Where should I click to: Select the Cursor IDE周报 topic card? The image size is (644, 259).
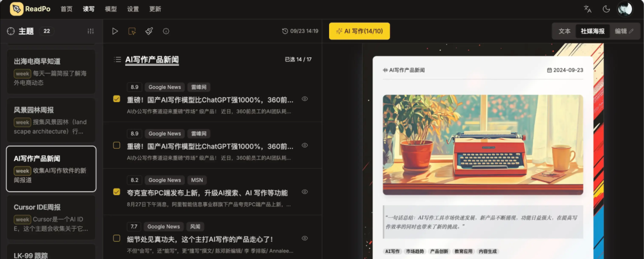51,217
